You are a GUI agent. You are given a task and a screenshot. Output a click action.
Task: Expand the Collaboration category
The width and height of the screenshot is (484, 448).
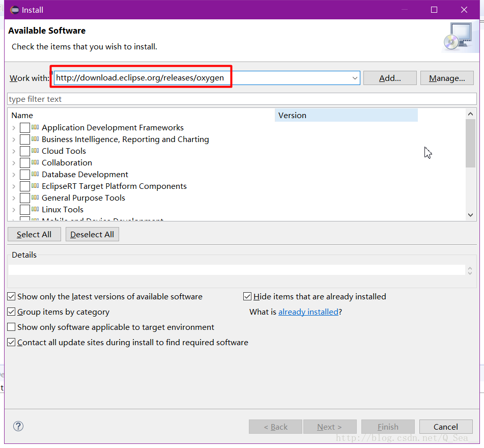coord(14,163)
